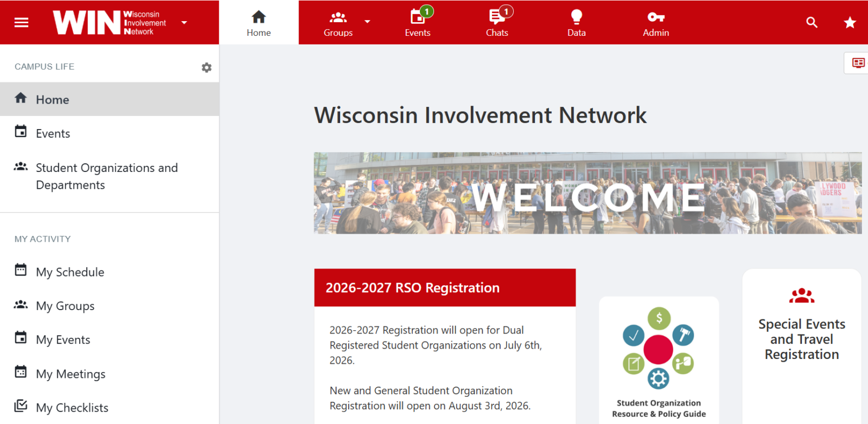Click the green pencil-note icon in policy guide graphic
This screenshot has height=424, width=868.
pyautogui.click(x=634, y=363)
